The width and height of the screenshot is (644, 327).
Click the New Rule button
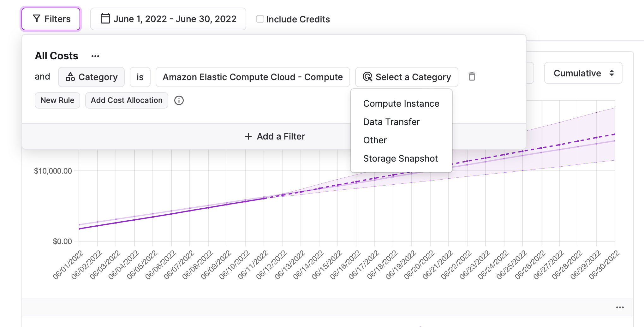point(57,100)
